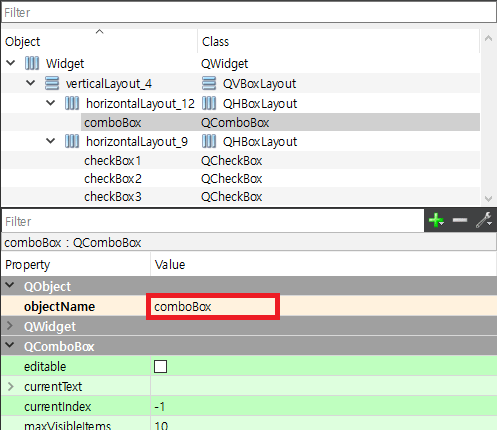The image size is (497, 430).
Task: Click the horizontalLayout_12 layout icon
Action: coord(72,103)
